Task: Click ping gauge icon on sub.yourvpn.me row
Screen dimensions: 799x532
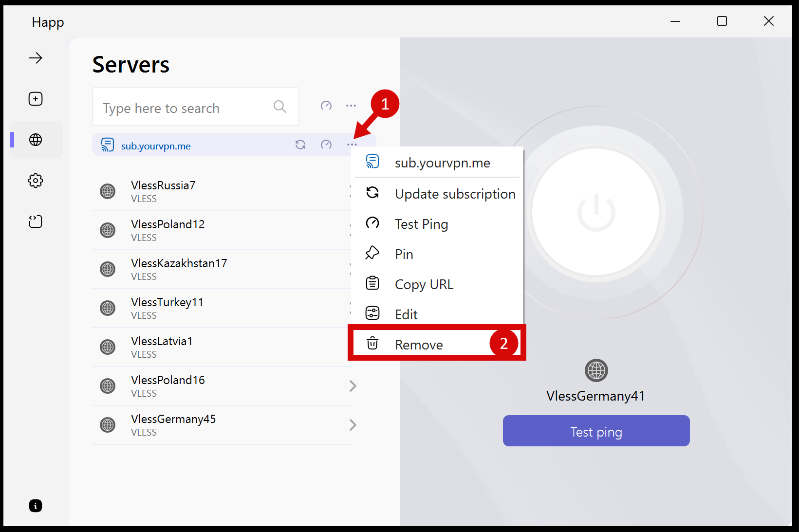Action: tap(326, 145)
